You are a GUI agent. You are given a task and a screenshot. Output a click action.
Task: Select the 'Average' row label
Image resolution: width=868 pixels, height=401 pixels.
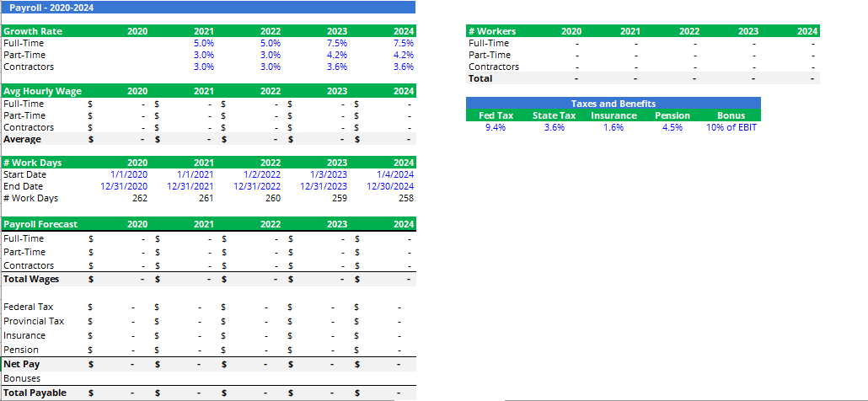click(x=22, y=139)
